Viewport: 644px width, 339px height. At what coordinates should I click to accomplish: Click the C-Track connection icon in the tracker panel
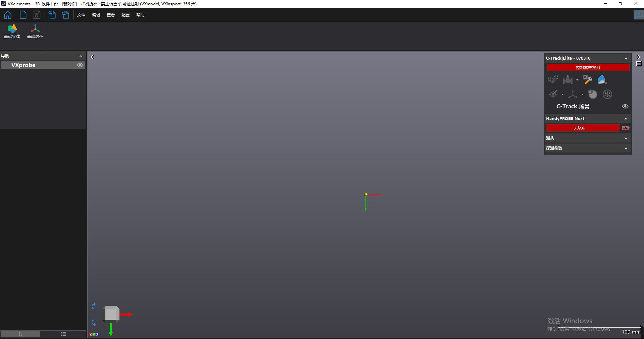click(553, 79)
